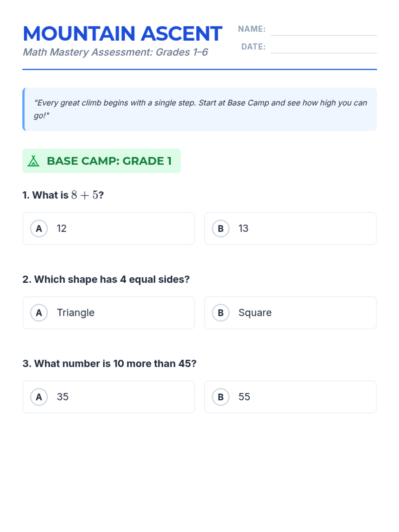Mark circle B beside 55
The width and height of the screenshot is (399, 532).
click(221, 397)
